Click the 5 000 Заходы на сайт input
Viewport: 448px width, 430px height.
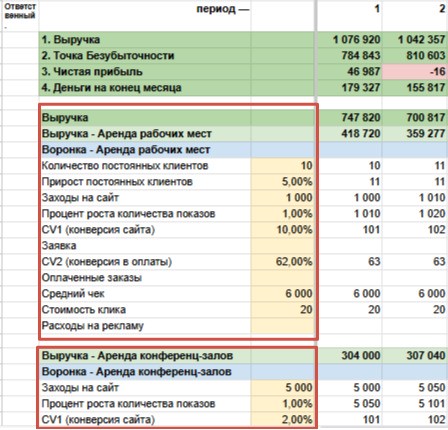coord(282,388)
